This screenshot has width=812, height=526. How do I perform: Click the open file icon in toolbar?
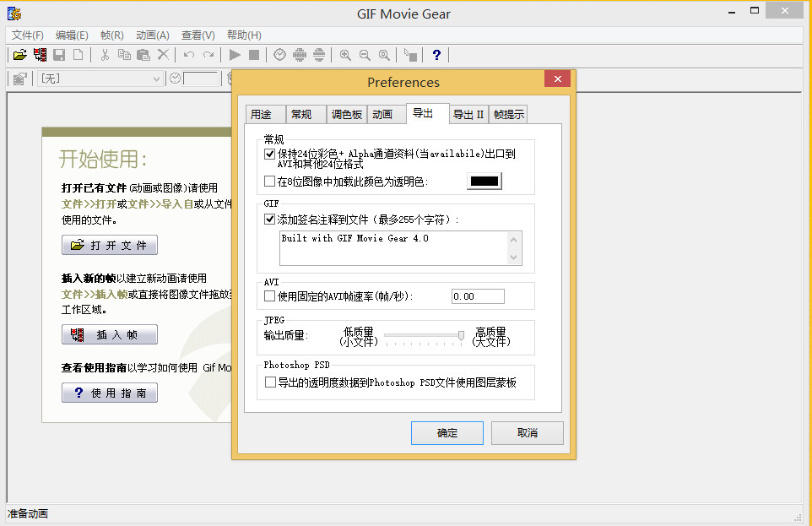19,55
